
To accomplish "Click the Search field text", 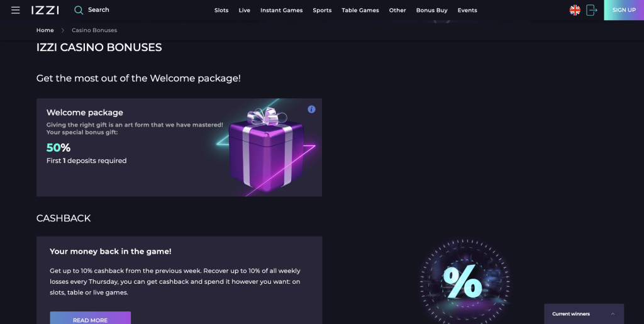I will pos(99,10).
